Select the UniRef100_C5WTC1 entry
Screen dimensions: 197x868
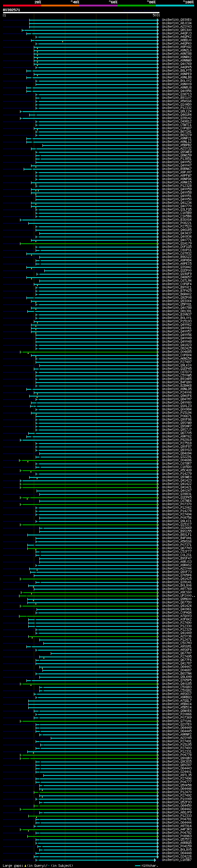pos(177,125)
